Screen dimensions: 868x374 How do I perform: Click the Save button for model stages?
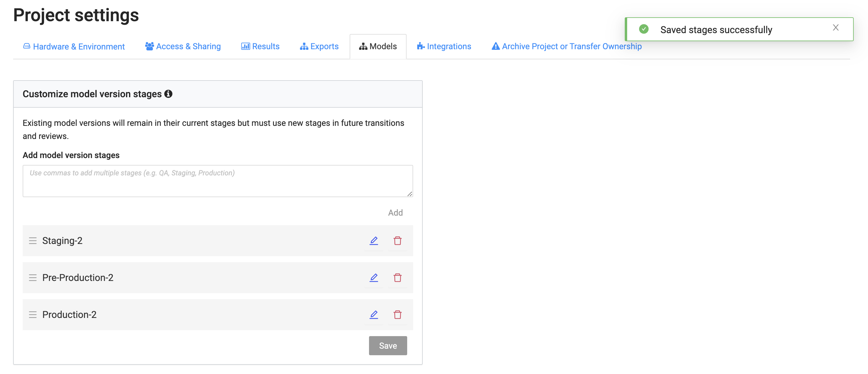coord(388,345)
